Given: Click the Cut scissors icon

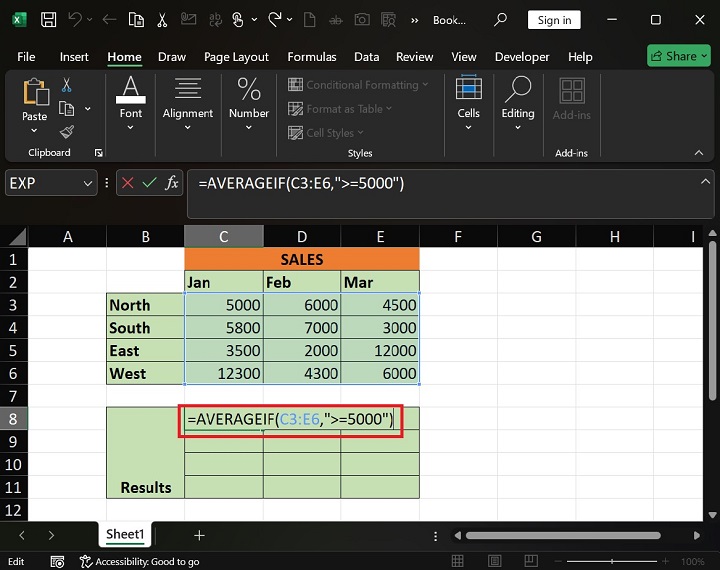Looking at the screenshot, I should tap(67, 86).
